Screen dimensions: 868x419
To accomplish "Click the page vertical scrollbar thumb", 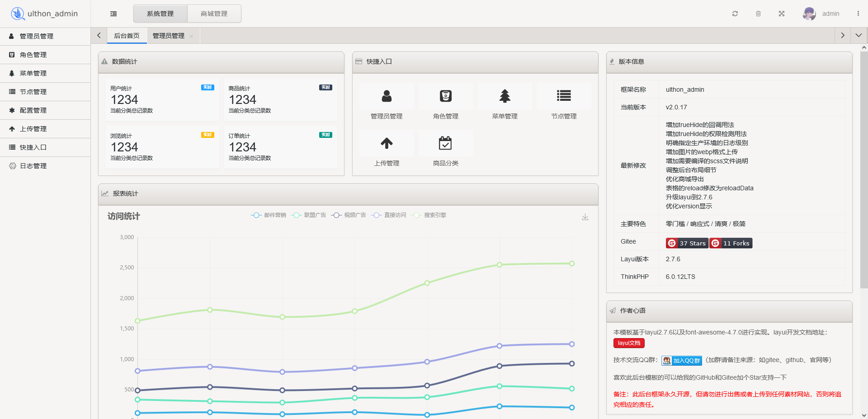I will (x=864, y=169).
